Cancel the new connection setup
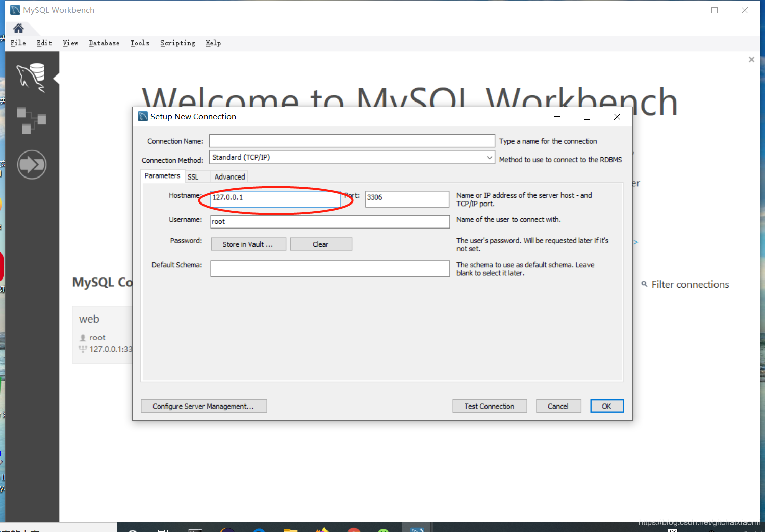The width and height of the screenshot is (765, 532). pyautogui.click(x=558, y=406)
